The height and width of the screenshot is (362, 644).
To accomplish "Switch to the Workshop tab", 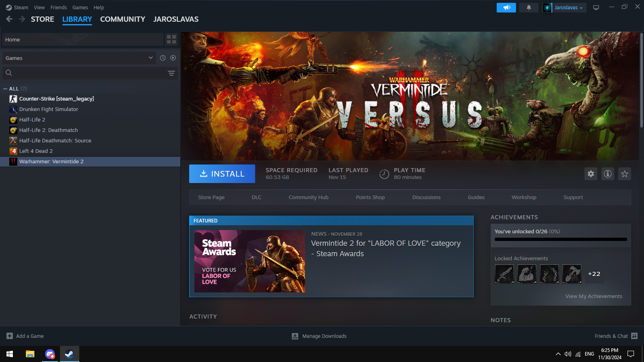I will (524, 197).
